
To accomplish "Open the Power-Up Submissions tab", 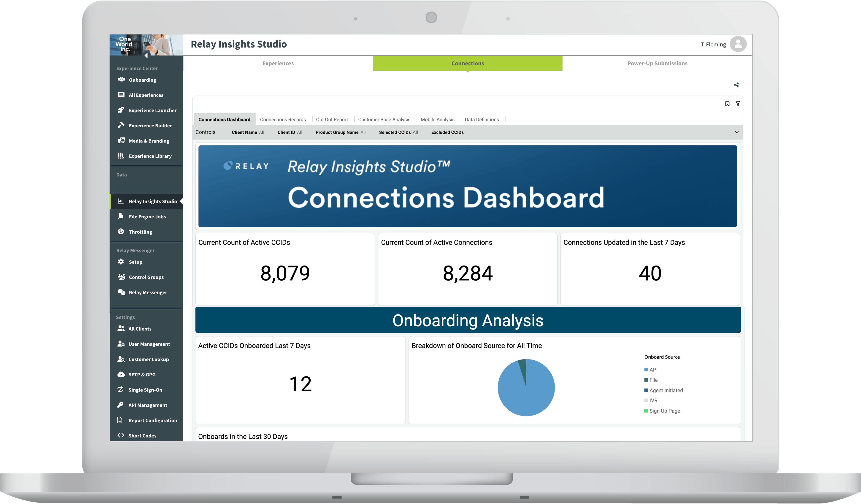I will pyautogui.click(x=657, y=64).
